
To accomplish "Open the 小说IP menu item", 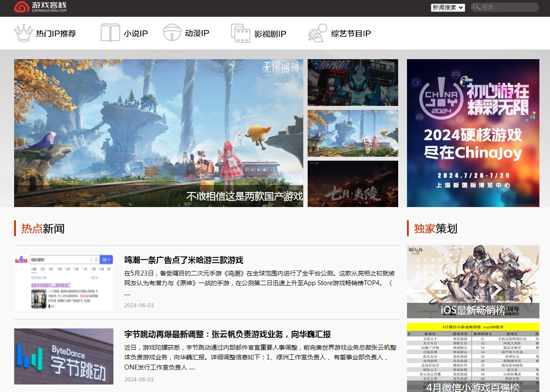I will pos(136,34).
